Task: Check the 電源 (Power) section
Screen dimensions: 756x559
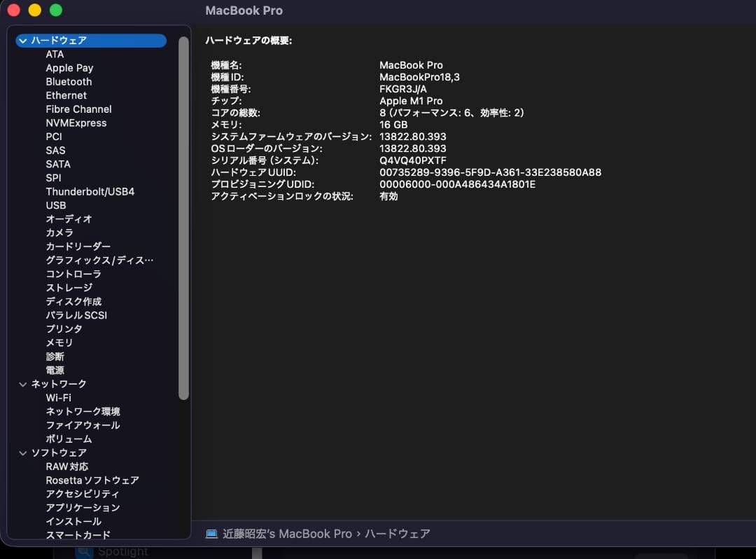Action: pos(55,370)
